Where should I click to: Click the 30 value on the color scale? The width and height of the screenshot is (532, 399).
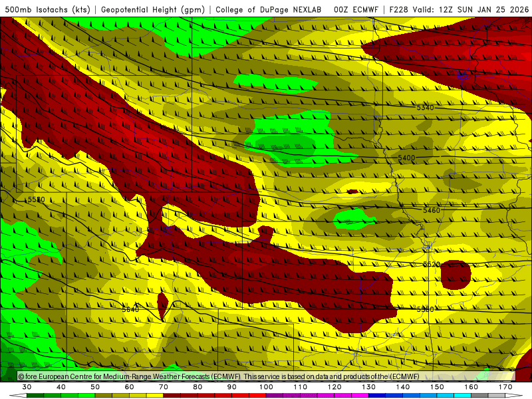(x=27, y=387)
